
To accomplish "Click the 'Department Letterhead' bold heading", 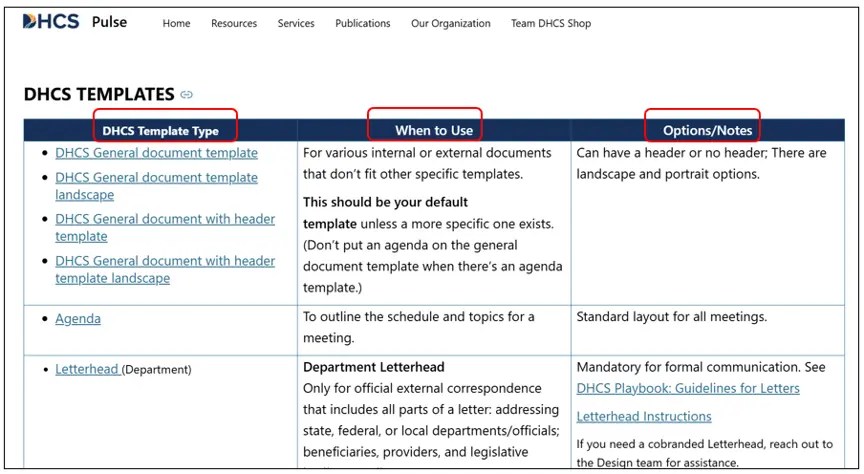I will point(374,367).
